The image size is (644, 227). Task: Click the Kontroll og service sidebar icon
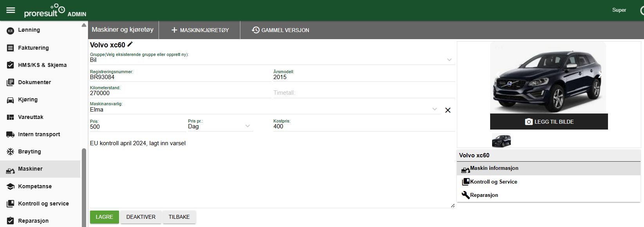[x=11, y=204]
